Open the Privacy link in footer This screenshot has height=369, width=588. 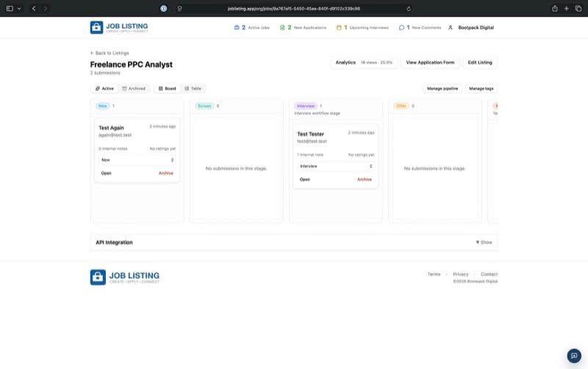[x=461, y=274]
